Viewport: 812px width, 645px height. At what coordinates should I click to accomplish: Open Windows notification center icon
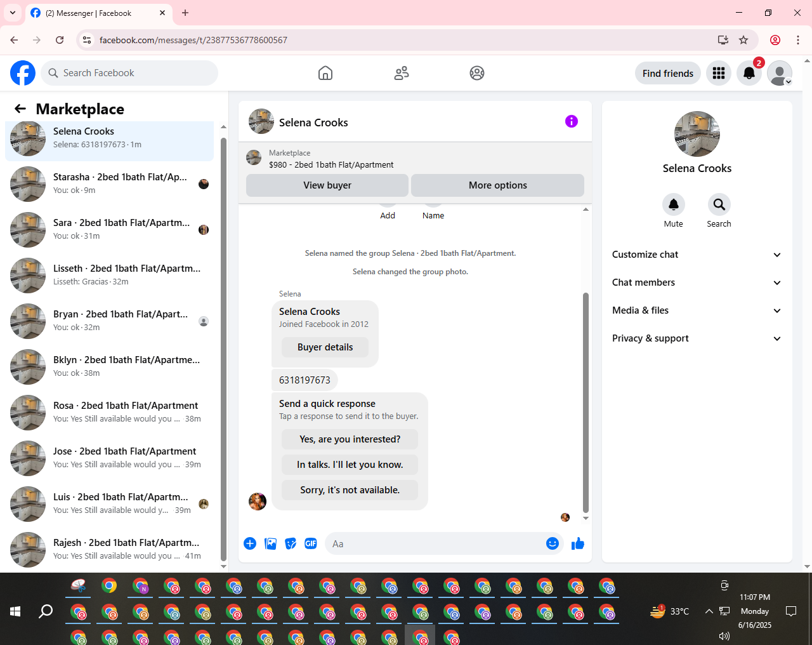point(791,611)
